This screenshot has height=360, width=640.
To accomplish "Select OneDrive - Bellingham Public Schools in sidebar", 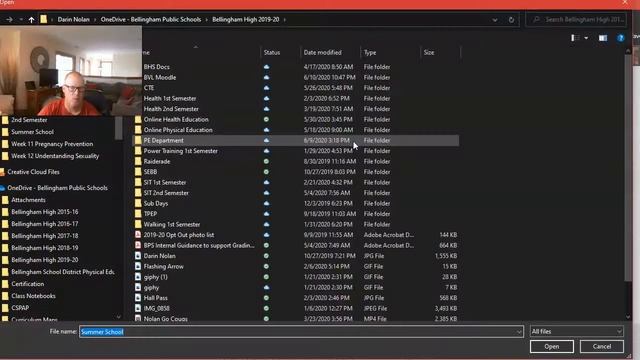I will point(57,188).
